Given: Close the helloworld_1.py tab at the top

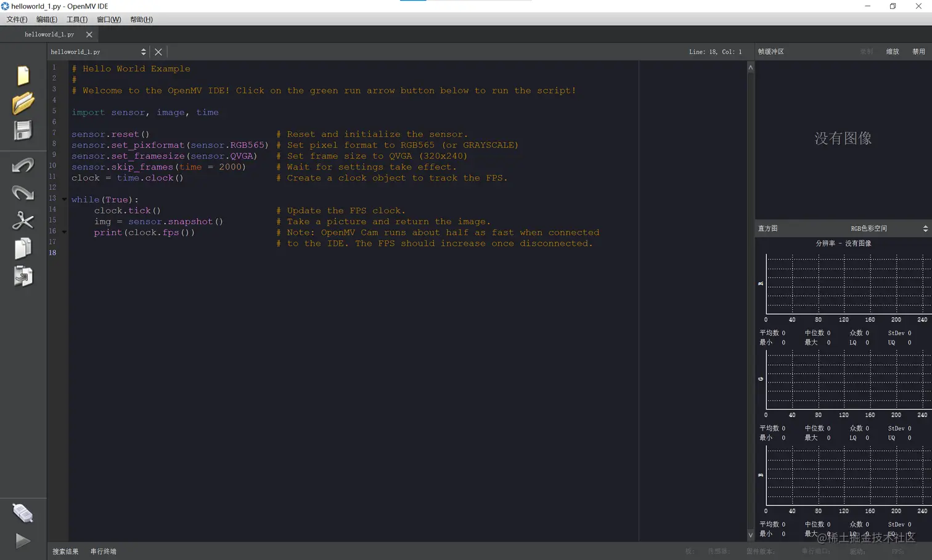Looking at the screenshot, I should coord(89,34).
